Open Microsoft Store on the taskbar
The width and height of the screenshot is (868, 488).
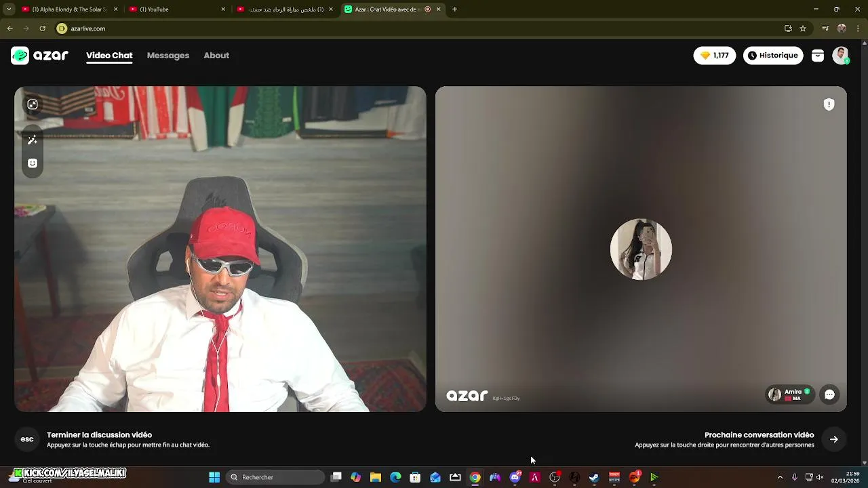tap(415, 477)
